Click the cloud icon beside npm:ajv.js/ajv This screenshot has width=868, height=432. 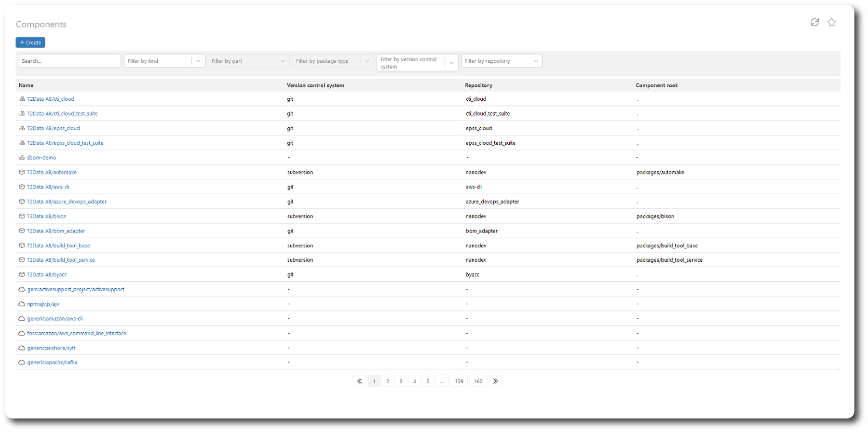tap(22, 304)
